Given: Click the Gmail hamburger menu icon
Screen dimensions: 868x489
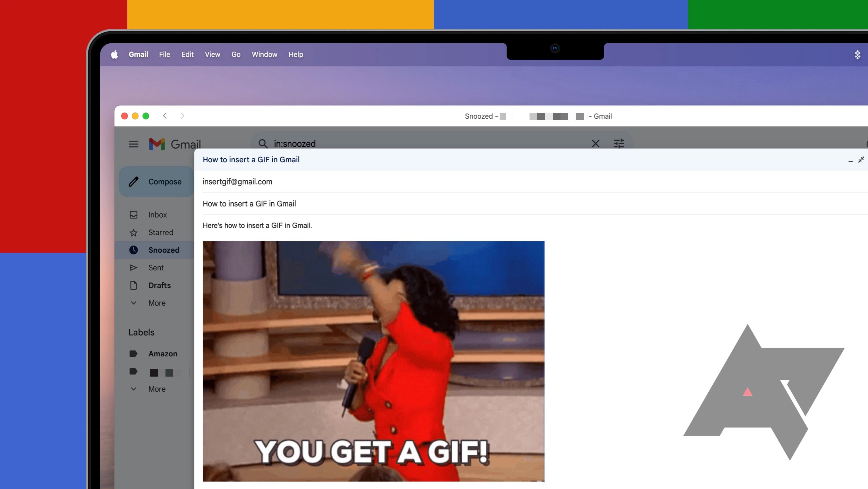Looking at the screenshot, I should 133,144.
